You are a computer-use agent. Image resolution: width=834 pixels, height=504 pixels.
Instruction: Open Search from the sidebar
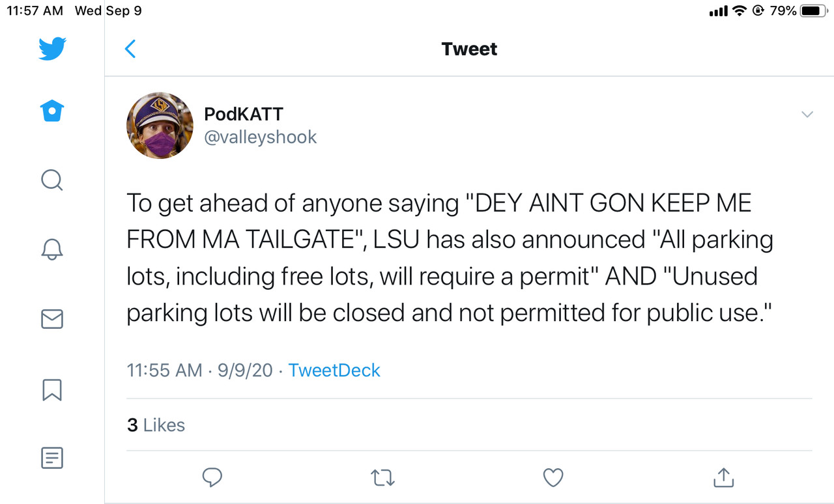coord(52,180)
